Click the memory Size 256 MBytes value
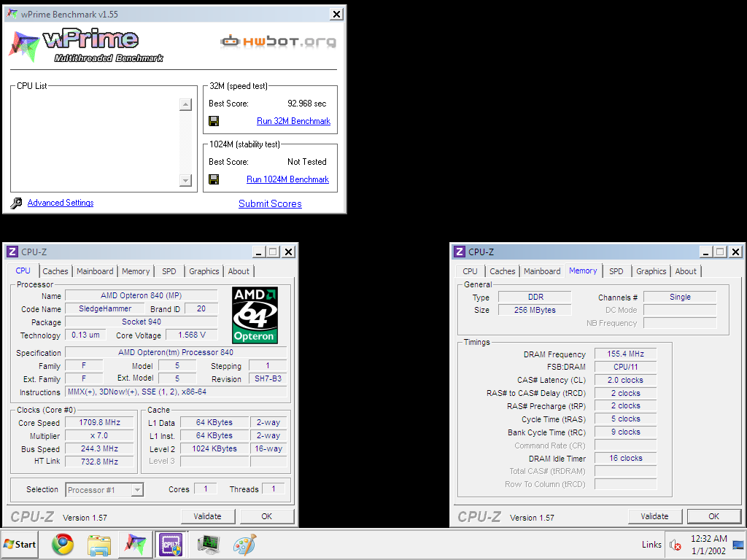This screenshot has width=747, height=560. pos(535,310)
